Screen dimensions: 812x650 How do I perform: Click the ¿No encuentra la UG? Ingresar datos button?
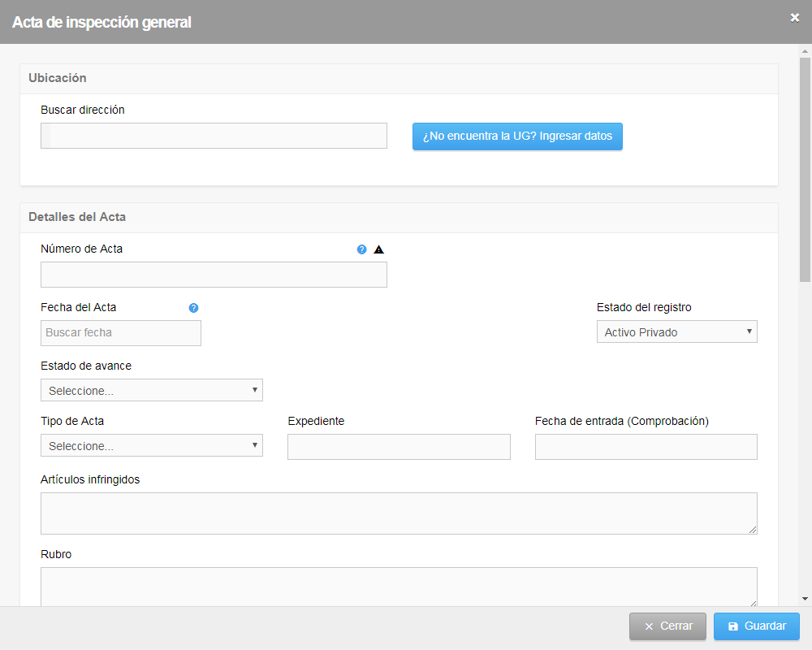tap(517, 136)
